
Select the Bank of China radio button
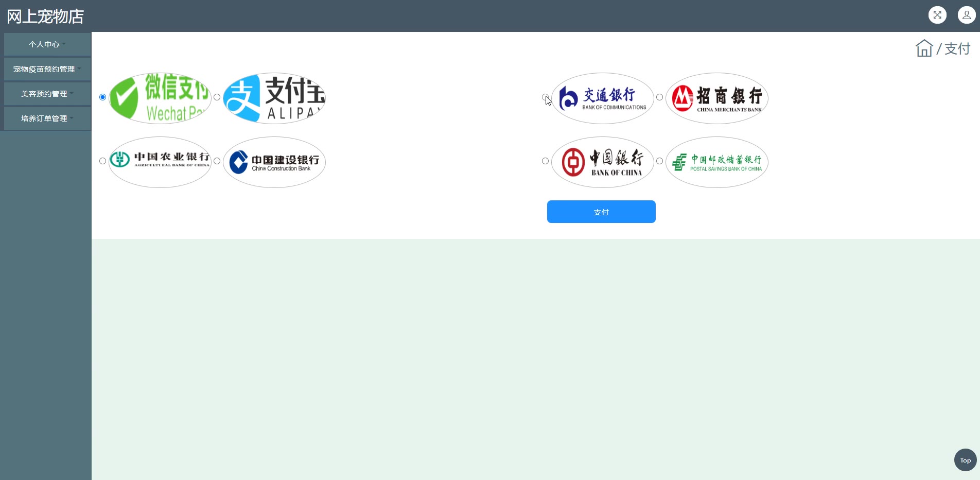[545, 161]
